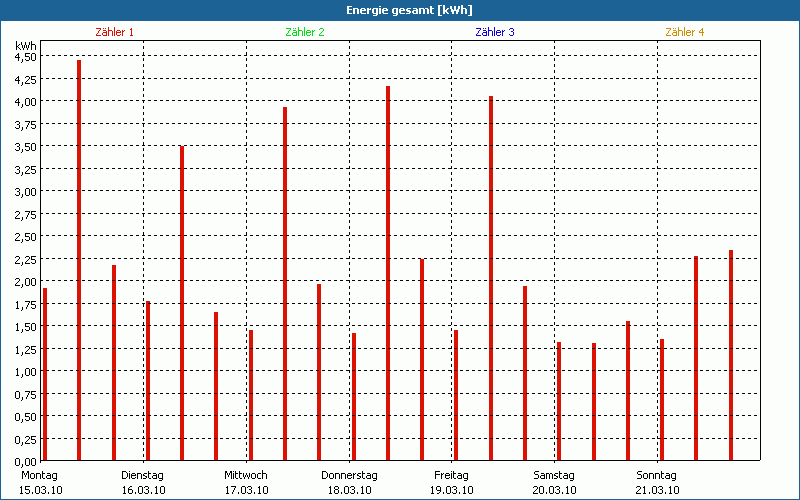Click the kWh unit label above the axis
The image size is (800, 500).
(26, 46)
